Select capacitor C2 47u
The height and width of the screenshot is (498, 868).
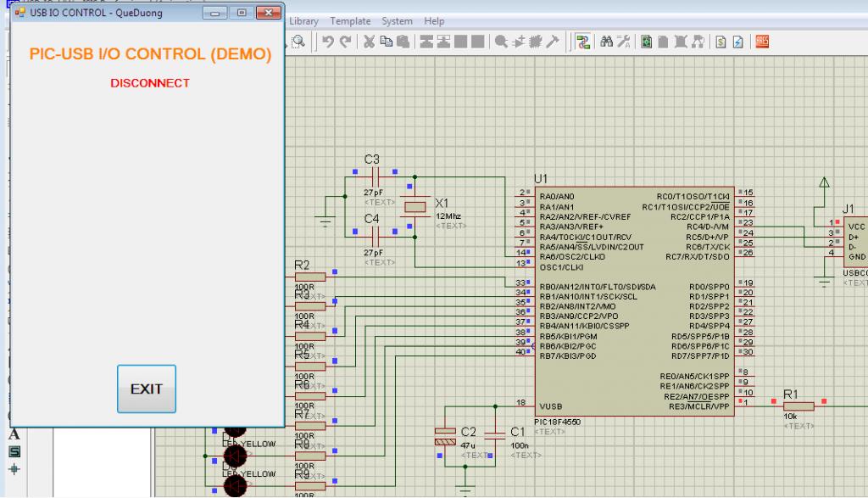pyautogui.click(x=445, y=436)
